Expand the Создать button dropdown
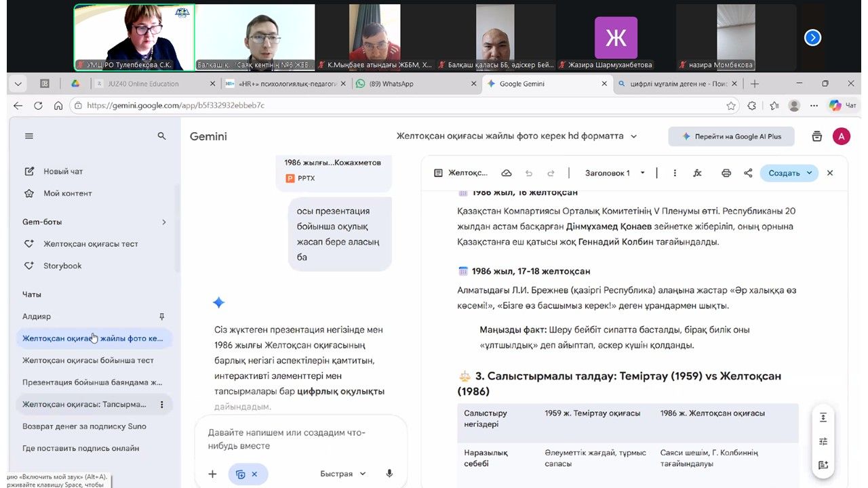This screenshot has height=488, width=868. tap(809, 173)
